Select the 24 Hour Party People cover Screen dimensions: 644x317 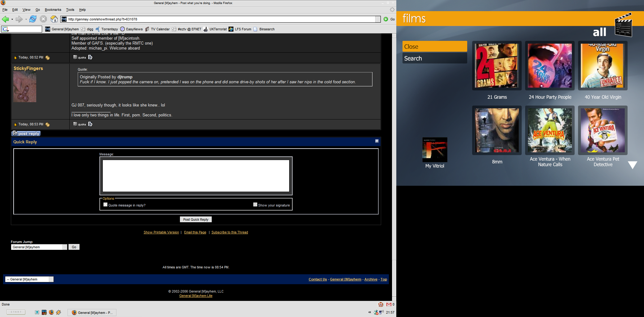coord(550,66)
